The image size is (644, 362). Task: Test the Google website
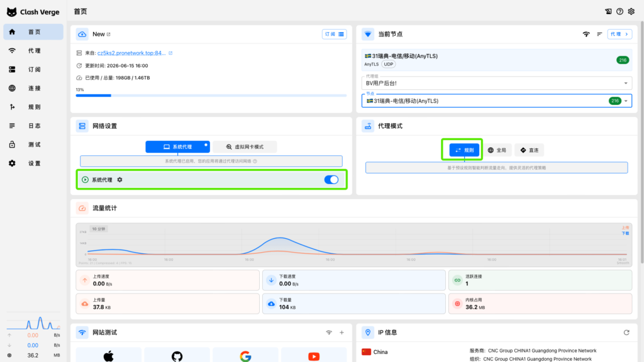245,356
